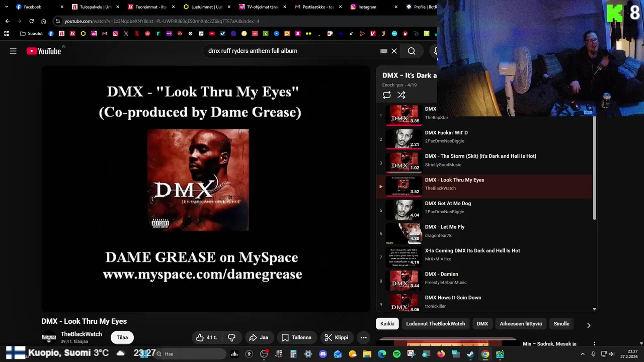Dislike the video
644x362 pixels.
tap(231, 337)
